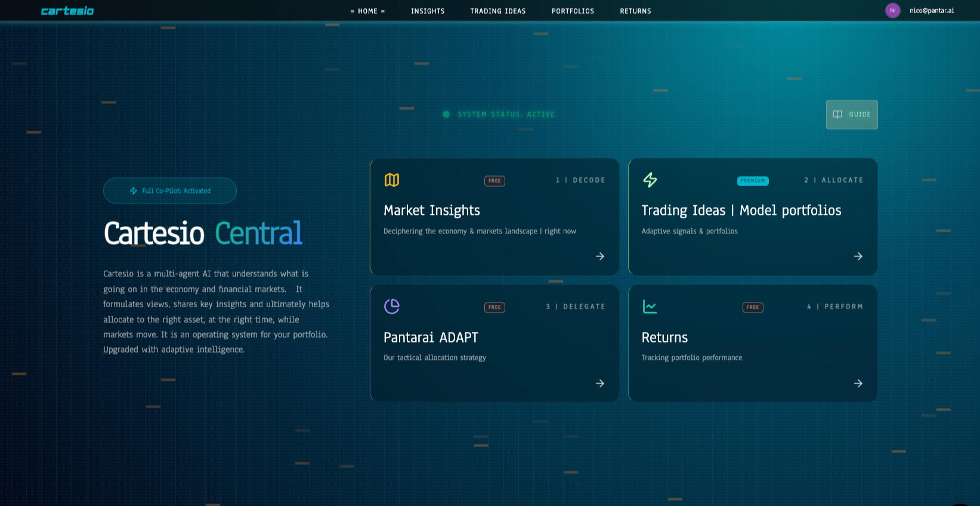Click FREE badge on Returns card

[x=753, y=307]
